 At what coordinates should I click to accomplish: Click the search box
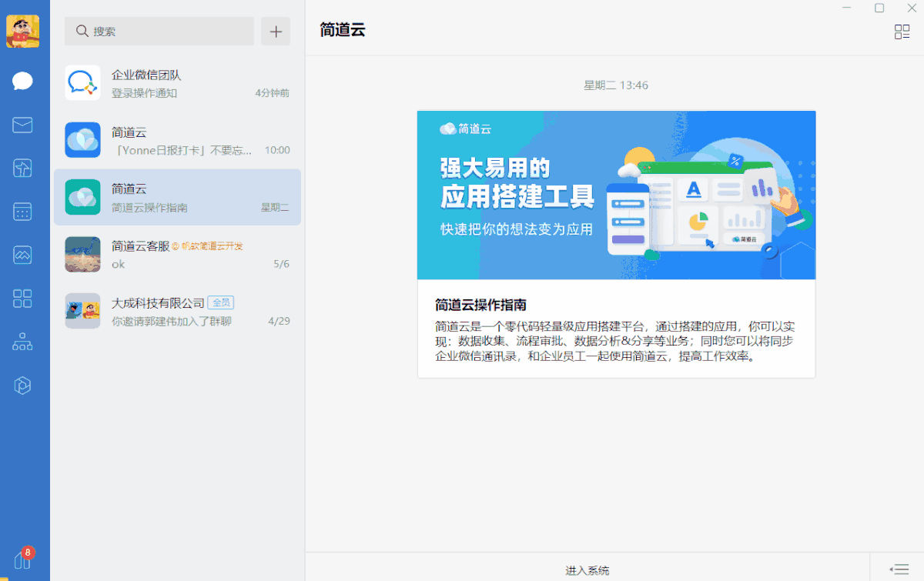(159, 32)
